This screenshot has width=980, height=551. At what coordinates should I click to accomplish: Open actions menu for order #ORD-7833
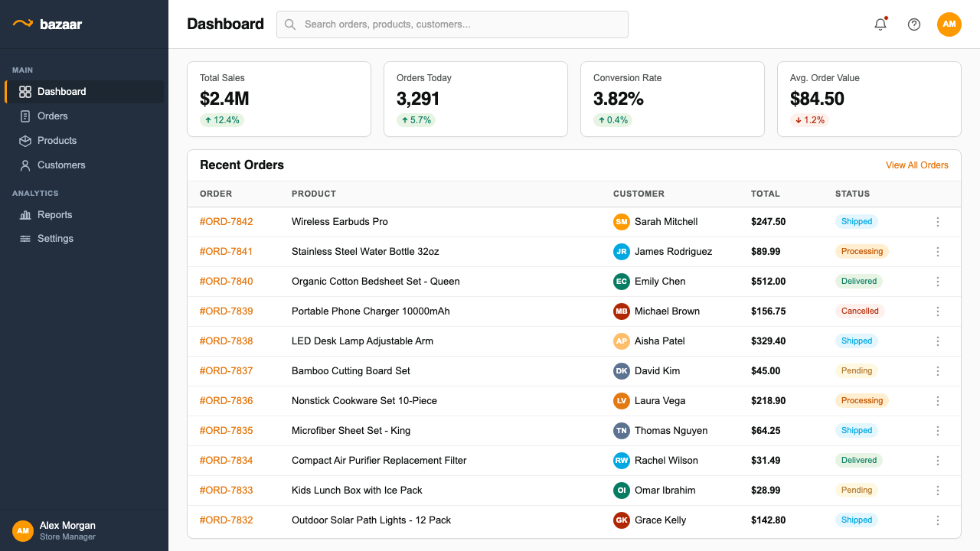(938, 491)
